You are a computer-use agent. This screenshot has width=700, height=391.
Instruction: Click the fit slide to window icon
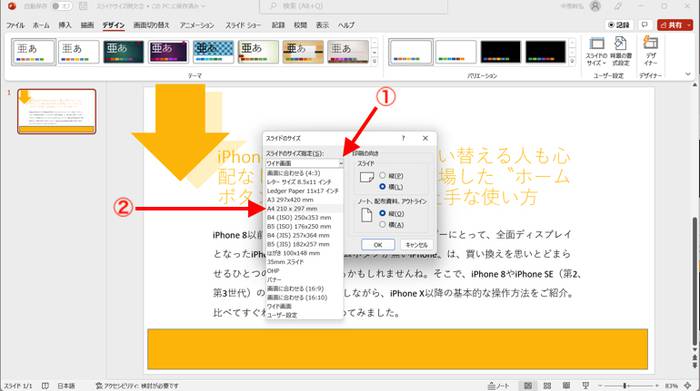click(x=688, y=386)
